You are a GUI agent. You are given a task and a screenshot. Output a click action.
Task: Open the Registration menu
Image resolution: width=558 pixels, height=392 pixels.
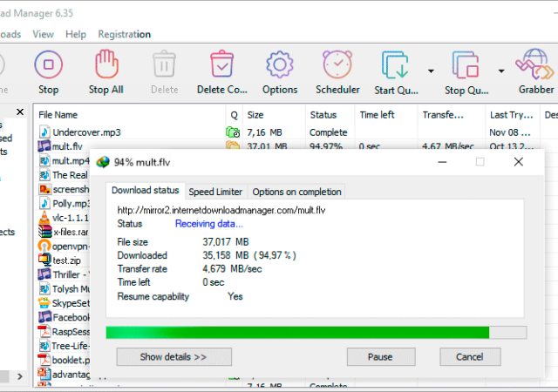pos(124,34)
